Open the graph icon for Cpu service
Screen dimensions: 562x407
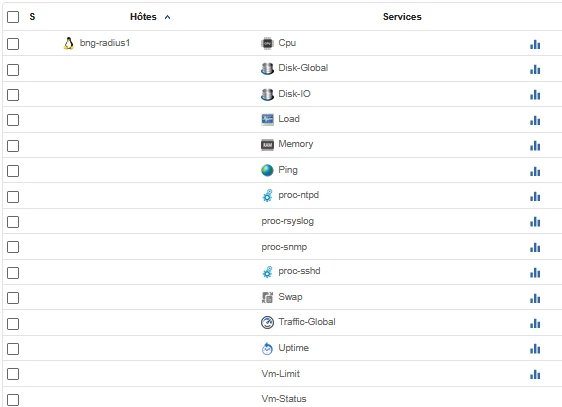point(535,44)
